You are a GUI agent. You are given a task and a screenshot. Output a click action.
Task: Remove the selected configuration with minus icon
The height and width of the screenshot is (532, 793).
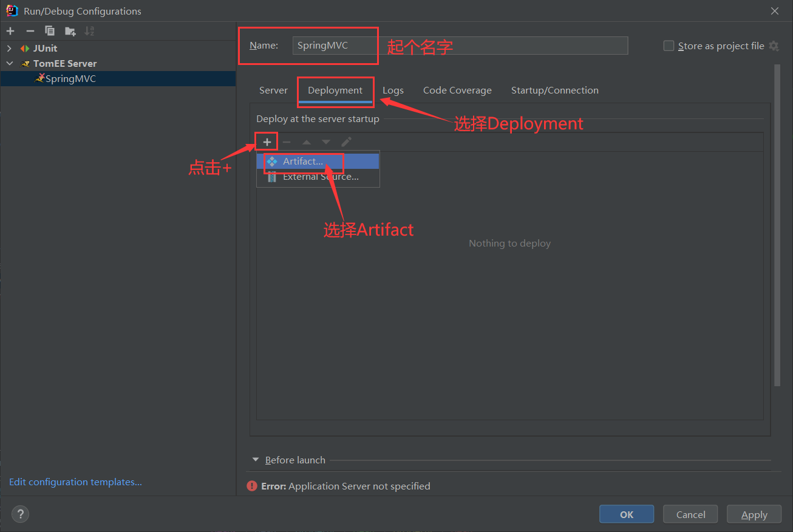[x=30, y=31]
